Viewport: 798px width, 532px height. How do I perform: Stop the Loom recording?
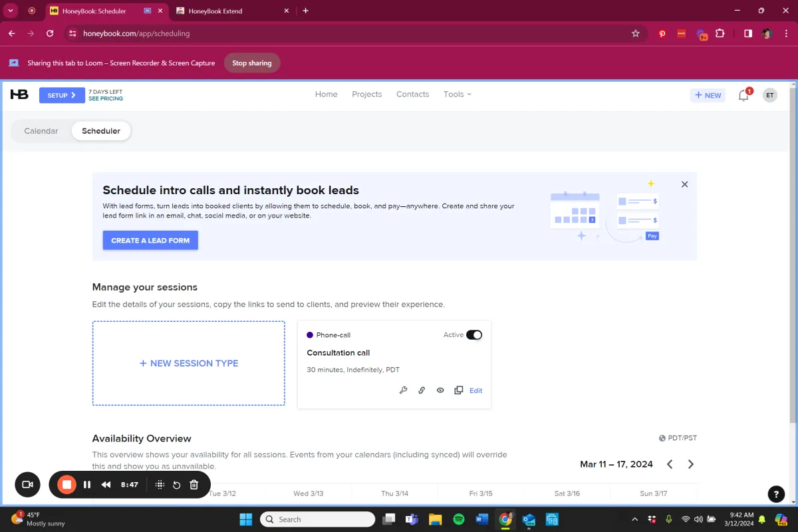(x=66, y=485)
